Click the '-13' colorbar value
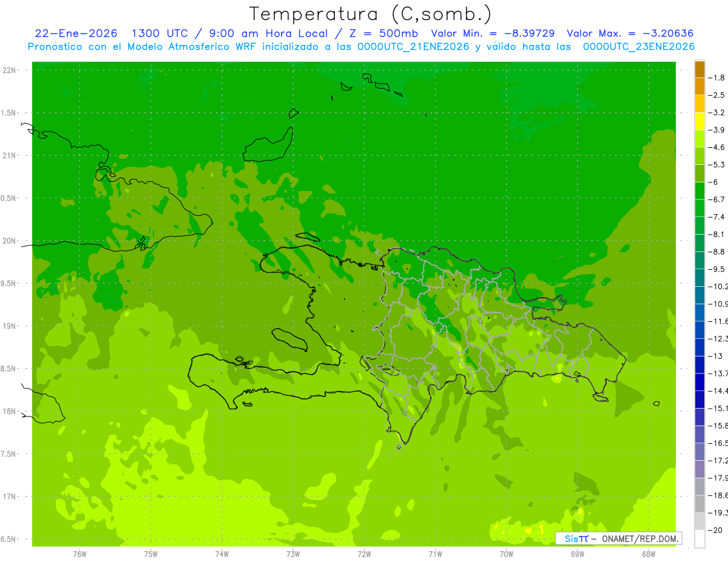Image resolution: width=728 pixels, height=562 pixels. [x=715, y=356]
